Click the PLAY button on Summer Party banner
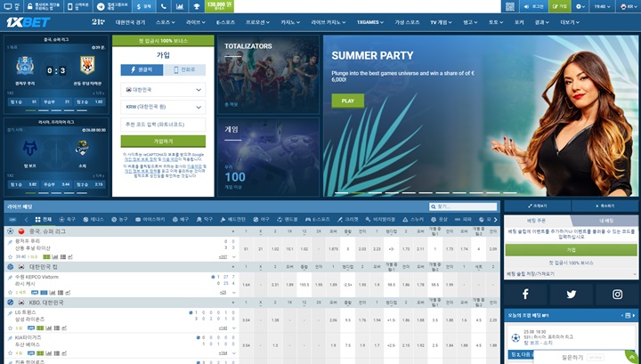 coord(348,101)
